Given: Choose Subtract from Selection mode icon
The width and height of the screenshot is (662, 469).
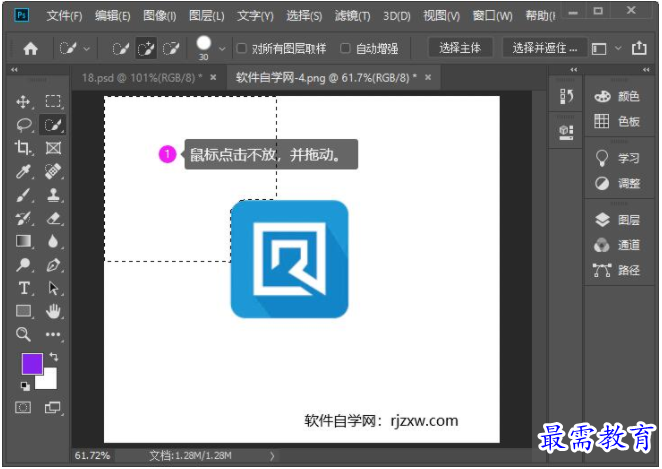Looking at the screenshot, I should (x=171, y=49).
